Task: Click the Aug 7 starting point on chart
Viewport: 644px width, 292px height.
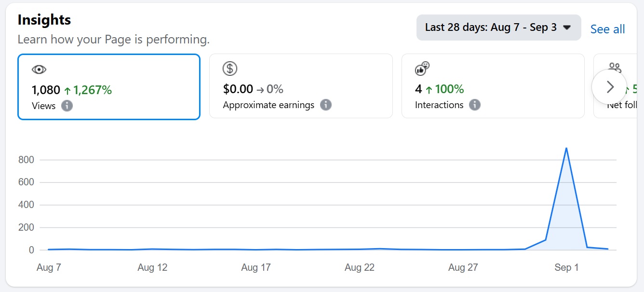Action: [49, 250]
